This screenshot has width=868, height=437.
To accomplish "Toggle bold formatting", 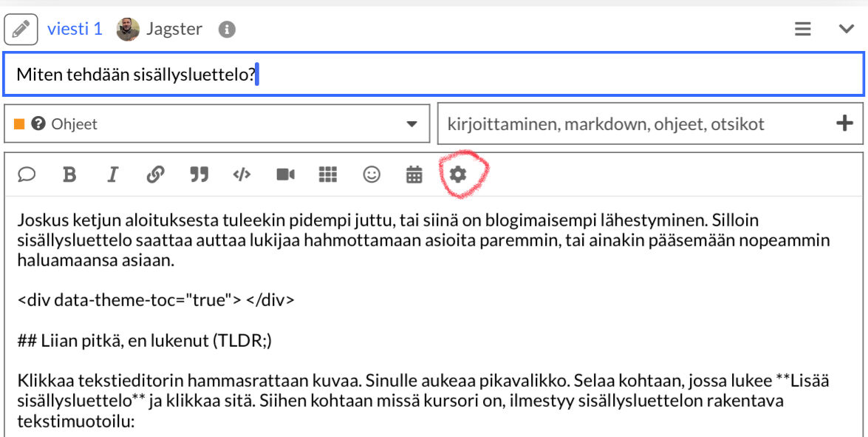I will click(x=69, y=175).
